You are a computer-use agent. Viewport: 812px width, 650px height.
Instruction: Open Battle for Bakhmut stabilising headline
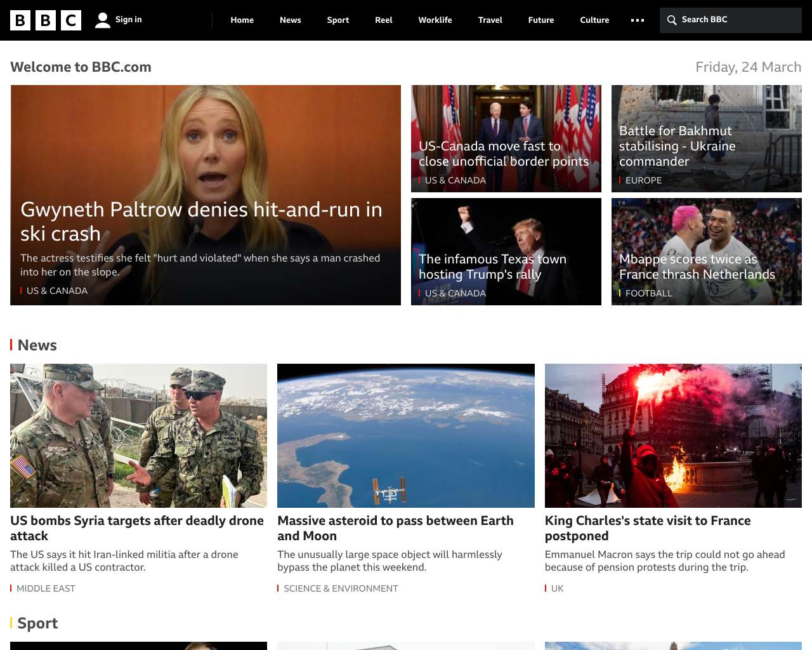678,146
